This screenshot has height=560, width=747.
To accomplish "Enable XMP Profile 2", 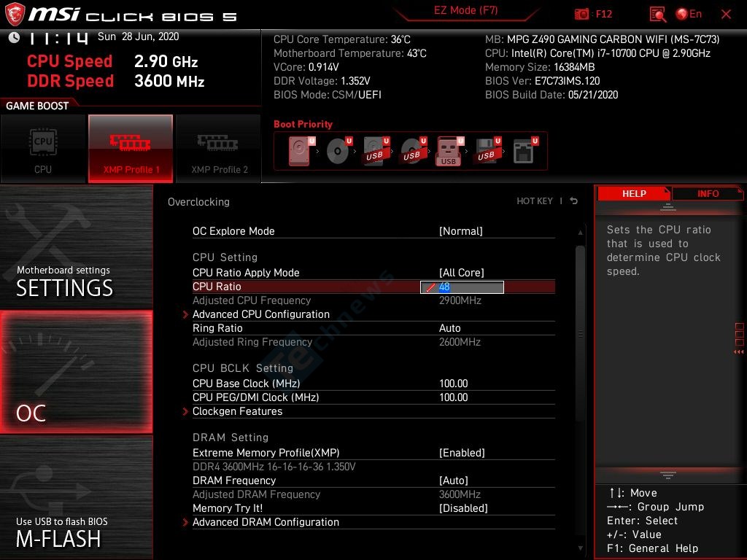I will [219, 149].
